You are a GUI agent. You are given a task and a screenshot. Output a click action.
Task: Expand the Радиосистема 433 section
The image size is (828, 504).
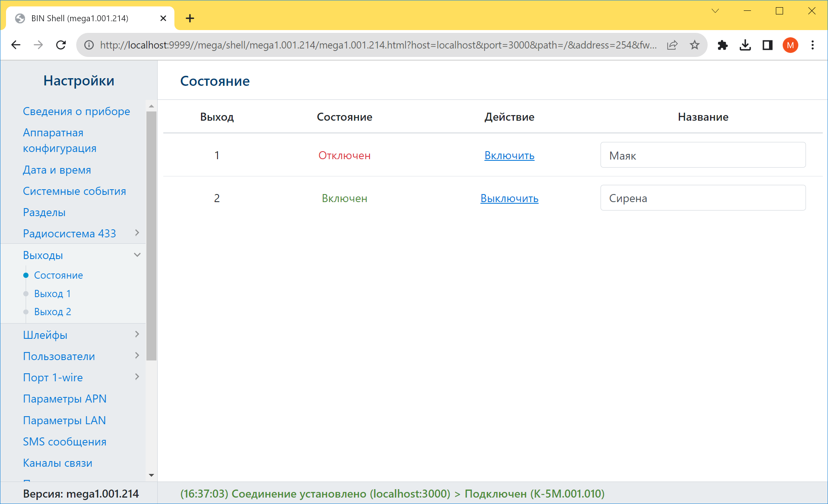(x=137, y=233)
